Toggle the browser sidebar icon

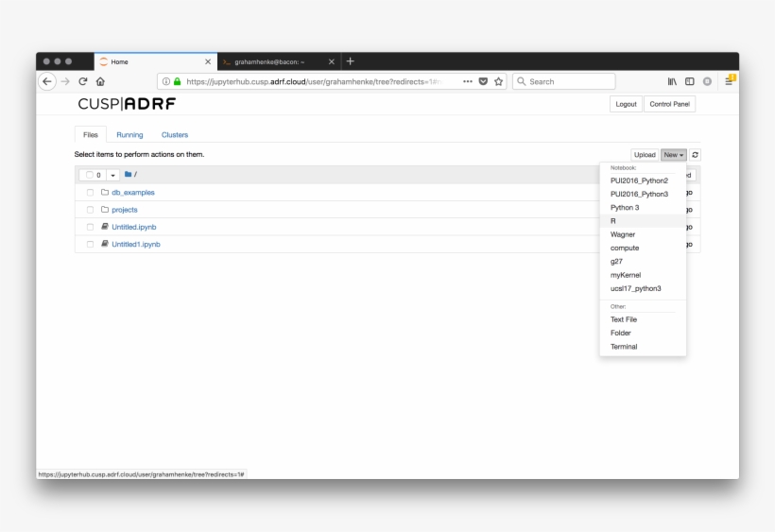(690, 81)
